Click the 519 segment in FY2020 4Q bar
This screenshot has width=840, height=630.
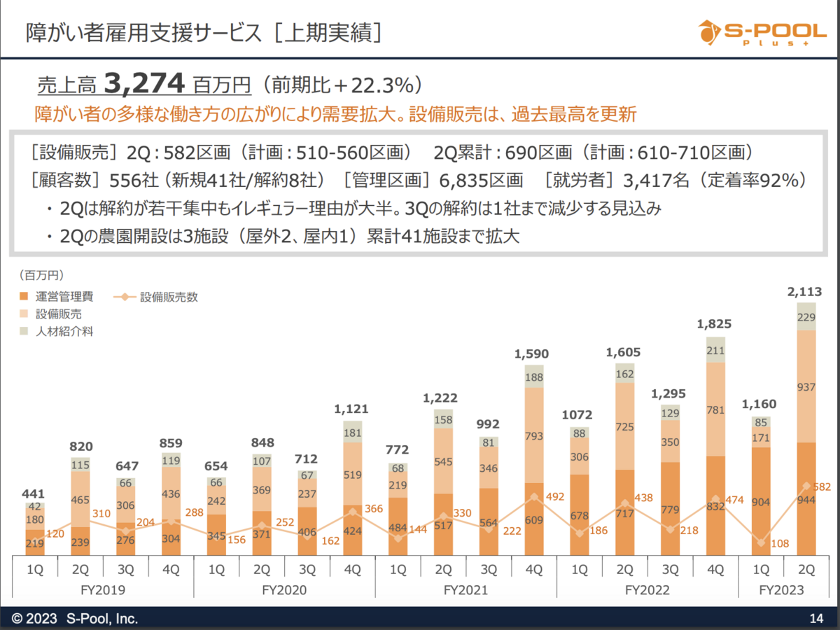pyautogui.click(x=352, y=475)
